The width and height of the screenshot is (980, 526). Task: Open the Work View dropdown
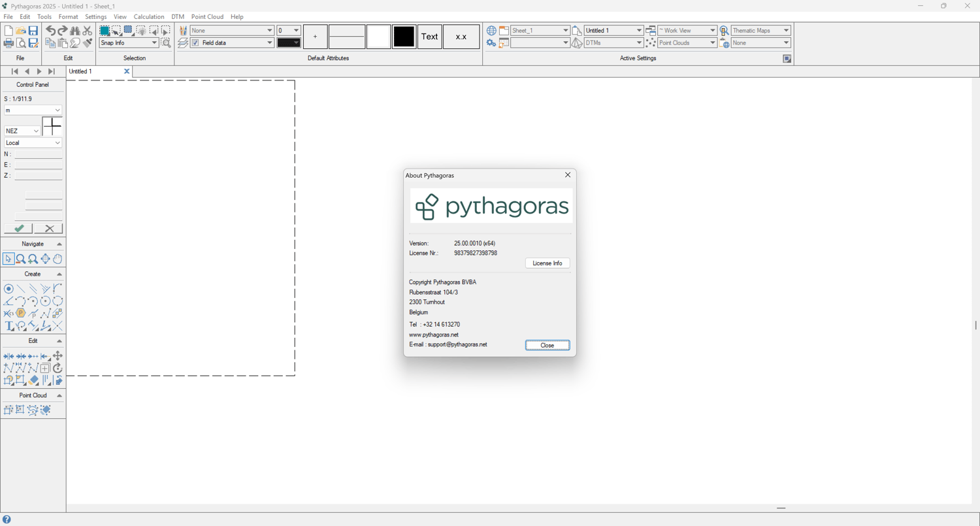pyautogui.click(x=687, y=31)
